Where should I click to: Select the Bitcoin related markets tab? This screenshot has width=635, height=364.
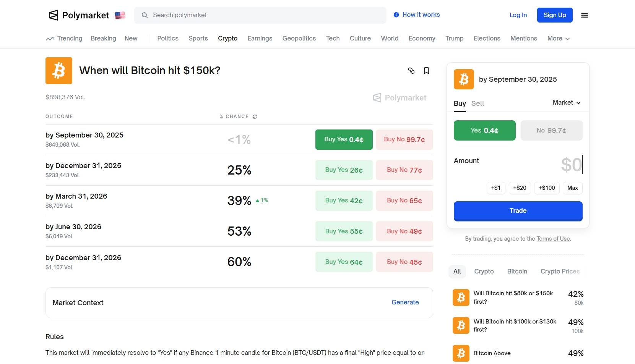pos(517,271)
